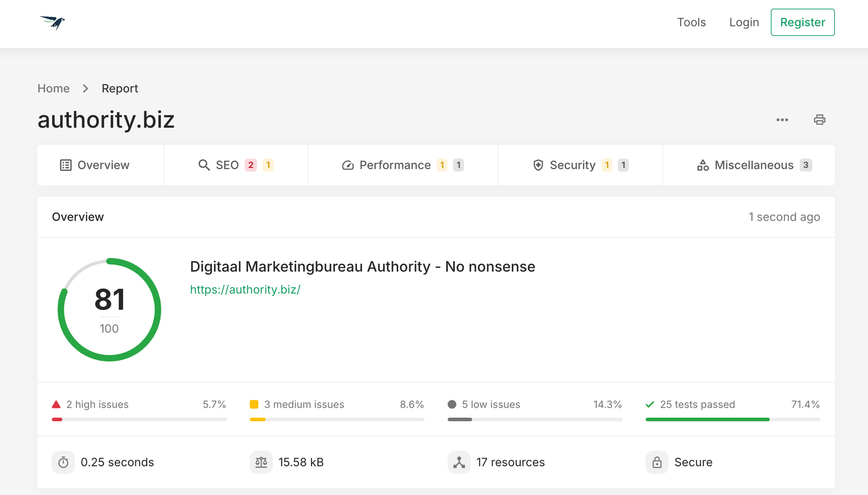Screen dimensions: 868x495
Task: Click the Overview tab icon
Action: tap(66, 165)
